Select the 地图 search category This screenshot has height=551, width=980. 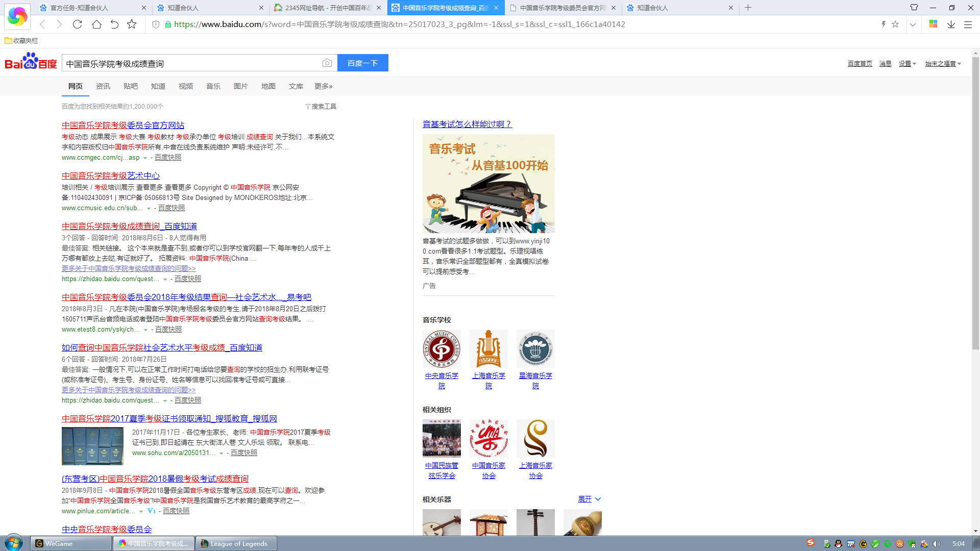pos(268,86)
